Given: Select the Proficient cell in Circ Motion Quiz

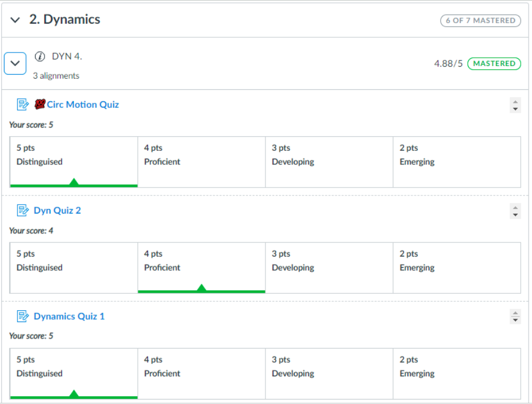Looking at the screenshot, I should click(202, 162).
